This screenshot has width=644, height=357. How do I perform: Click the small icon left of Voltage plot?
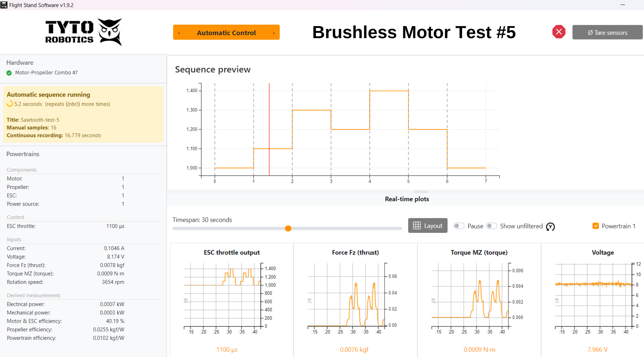(557, 301)
